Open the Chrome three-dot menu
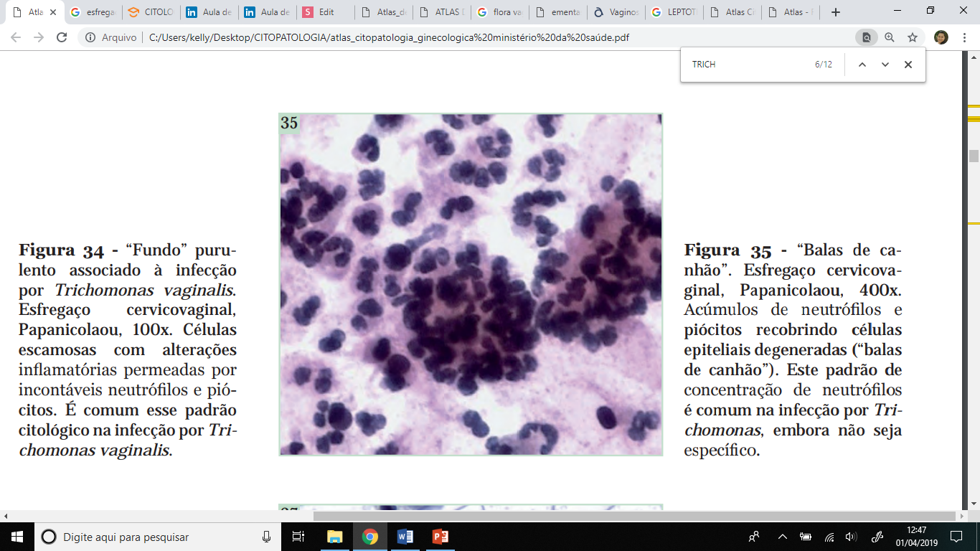This screenshot has width=980, height=551. point(964,37)
